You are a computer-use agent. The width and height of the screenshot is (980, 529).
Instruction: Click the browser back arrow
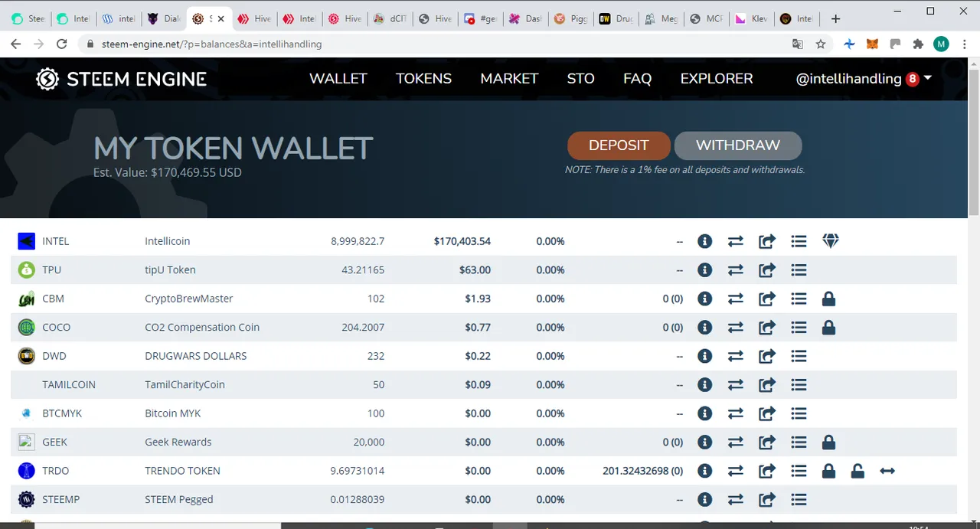click(x=15, y=44)
